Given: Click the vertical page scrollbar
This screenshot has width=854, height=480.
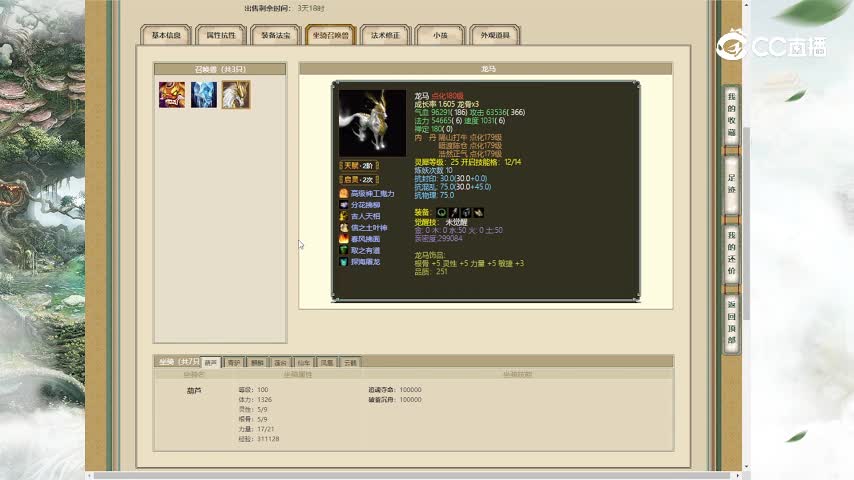Looking at the screenshot, I should coord(746,223).
